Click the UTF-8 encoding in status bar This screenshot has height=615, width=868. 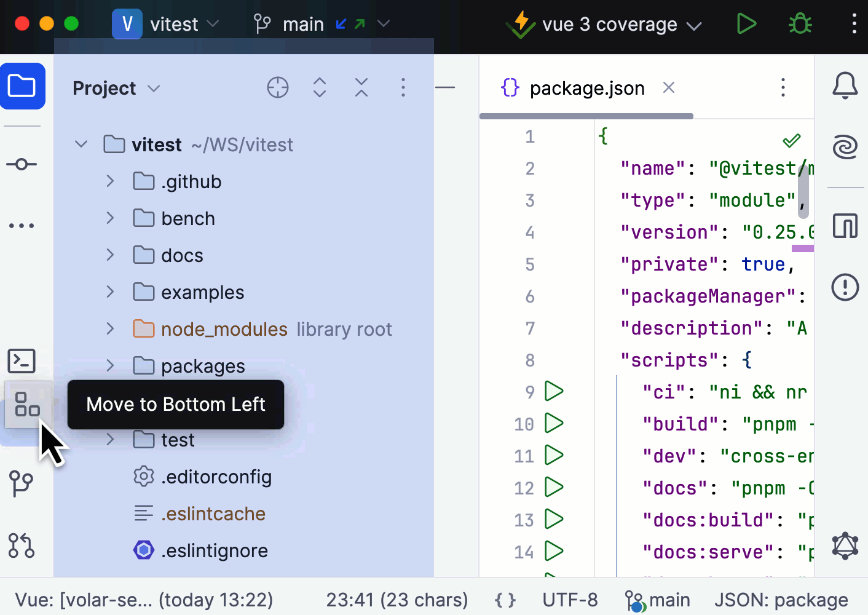click(x=570, y=600)
